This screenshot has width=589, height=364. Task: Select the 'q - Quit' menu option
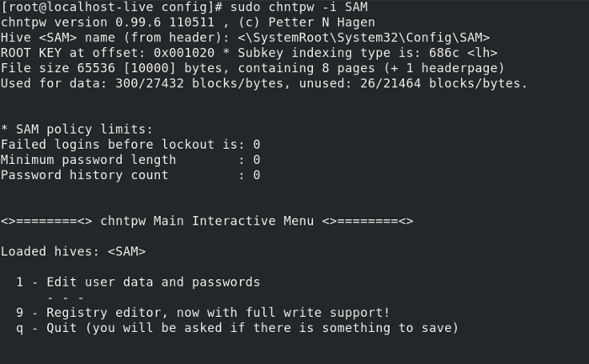(236, 327)
